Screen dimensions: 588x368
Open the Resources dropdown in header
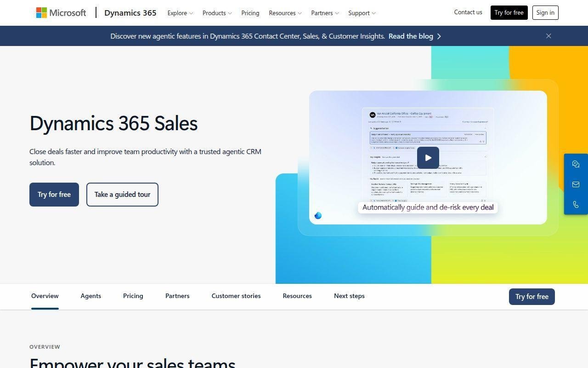pyautogui.click(x=285, y=13)
